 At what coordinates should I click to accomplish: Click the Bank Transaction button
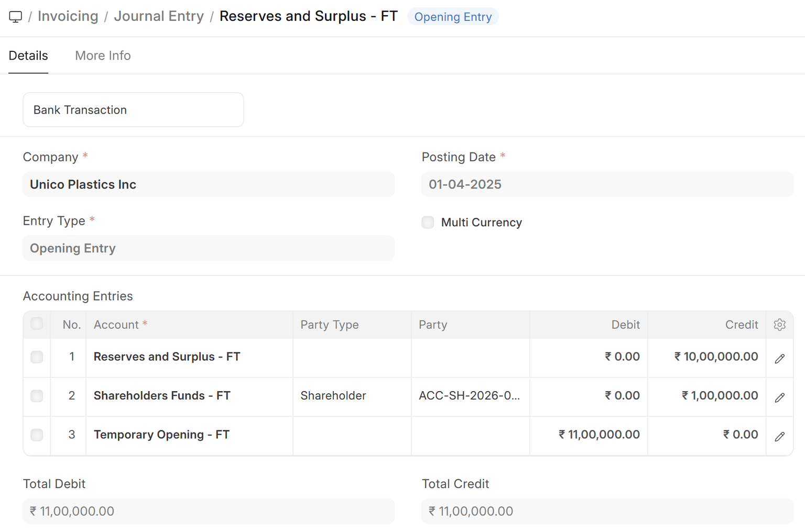point(133,110)
